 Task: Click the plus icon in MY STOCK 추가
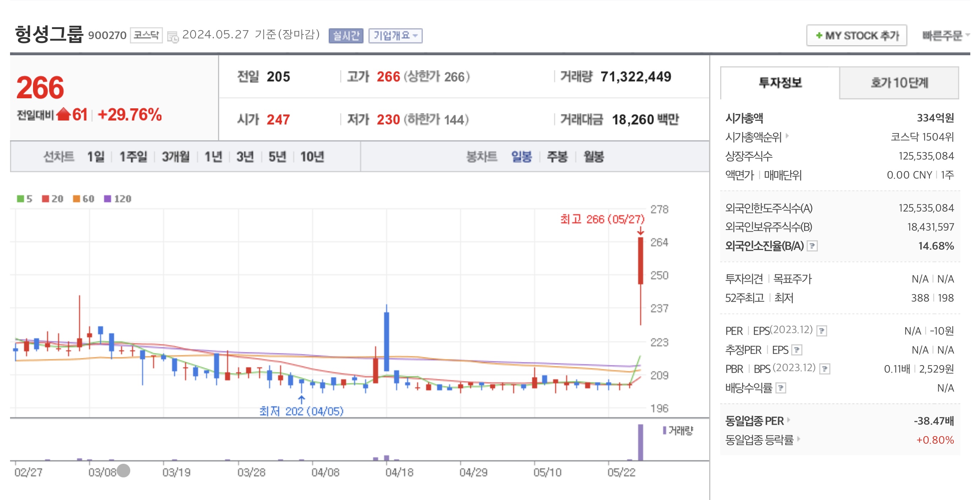click(x=819, y=36)
